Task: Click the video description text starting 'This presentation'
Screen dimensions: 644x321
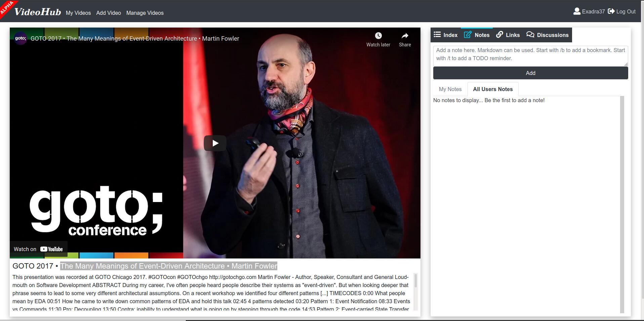Action: coord(211,292)
